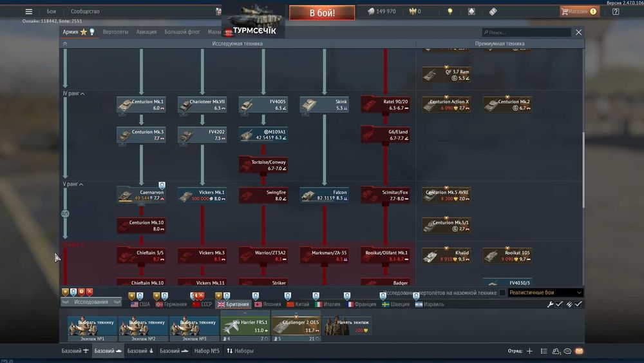Screen dimensions: 644x363
Task: Collapse the V ранг section
Action: pyautogui.click(x=73, y=184)
